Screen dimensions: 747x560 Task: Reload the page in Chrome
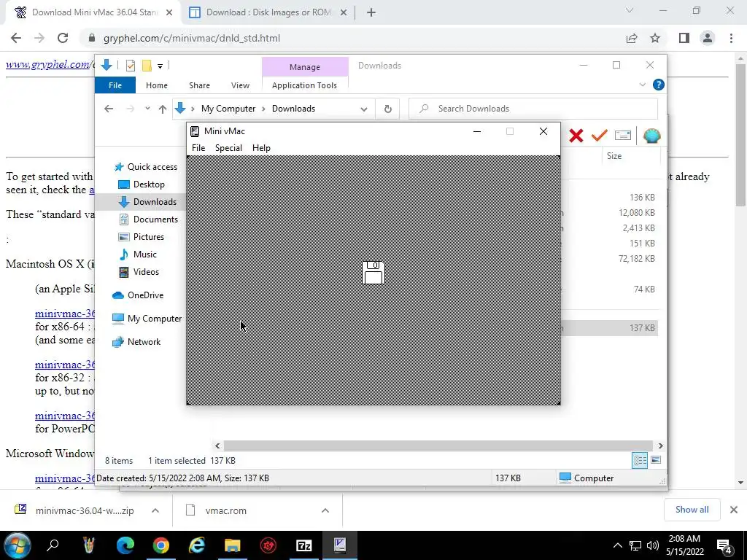click(x=63, y=38)
